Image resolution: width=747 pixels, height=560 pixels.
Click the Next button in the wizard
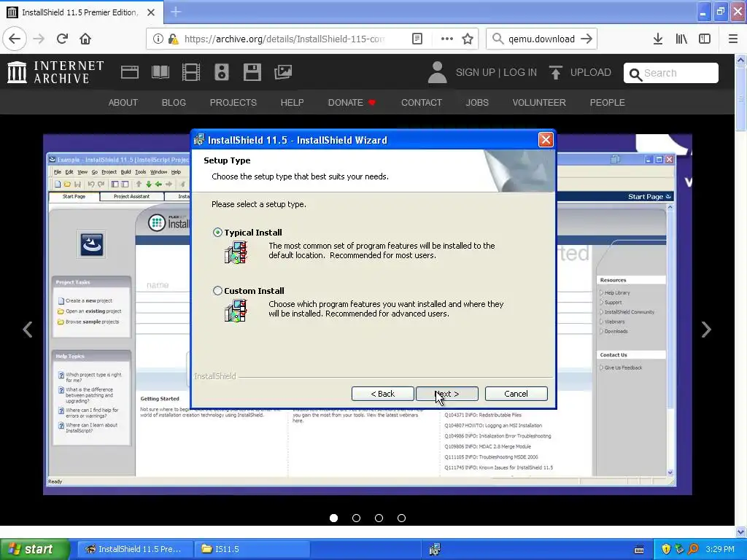point(447,394)
